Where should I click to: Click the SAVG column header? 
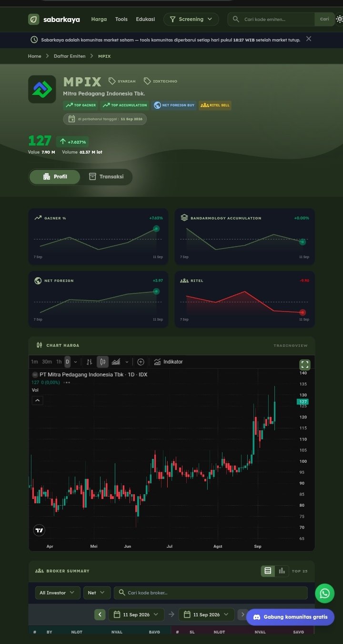[298, 632]
